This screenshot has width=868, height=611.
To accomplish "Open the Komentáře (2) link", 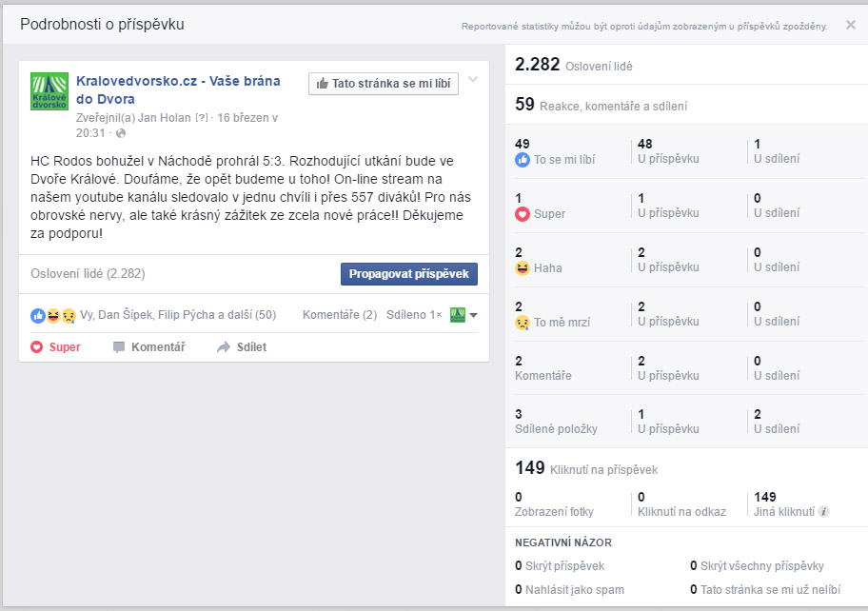I will pyautogui.click(x=339, y=315).
